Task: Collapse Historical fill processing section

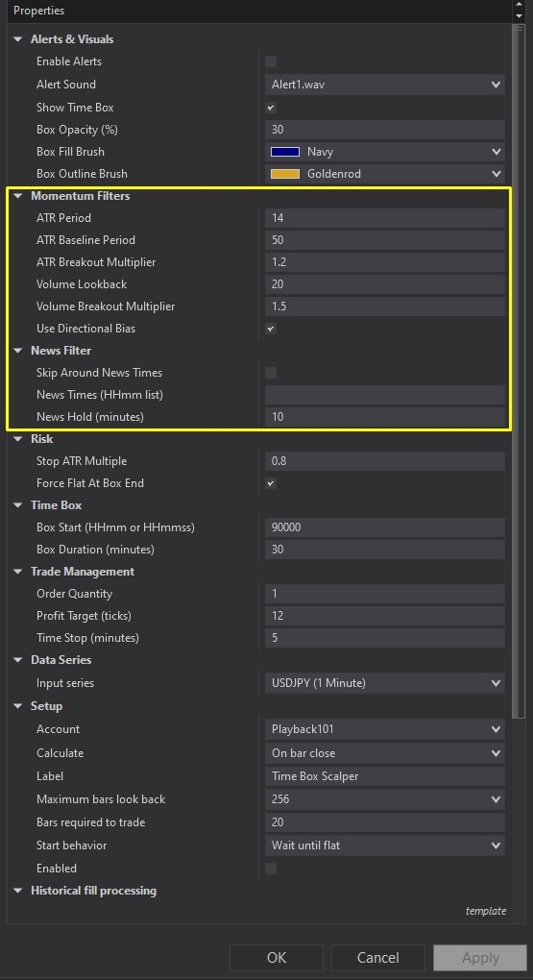Action: (x=17, y=891)
